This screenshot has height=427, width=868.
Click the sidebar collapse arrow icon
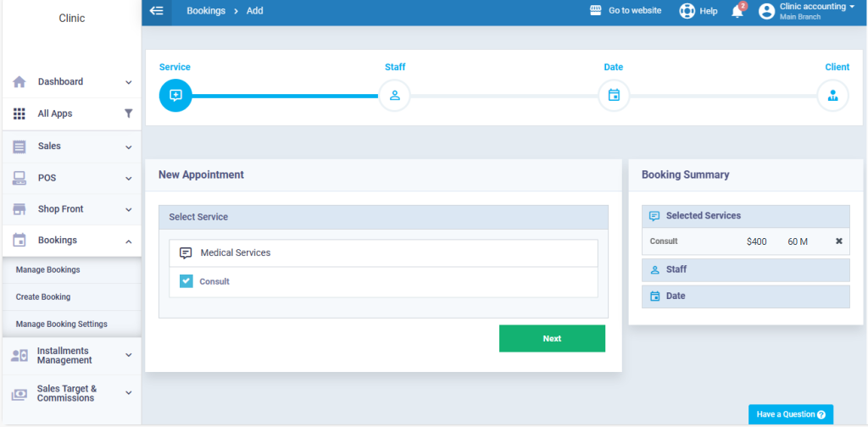pyautogui.click(x=156, y=11)
